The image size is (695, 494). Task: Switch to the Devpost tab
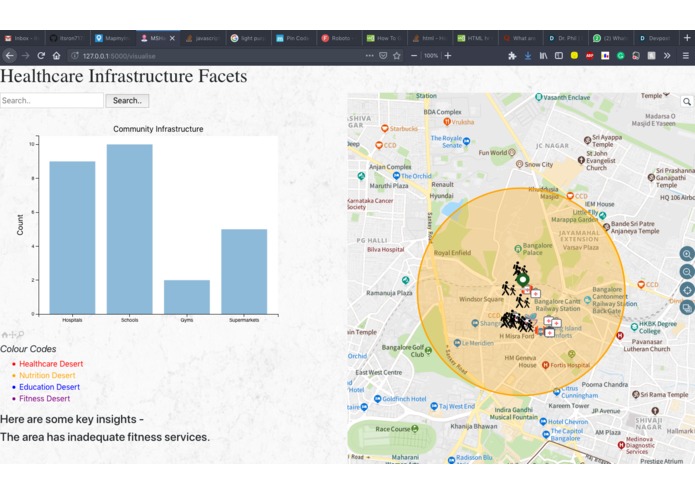coord(655,39)
